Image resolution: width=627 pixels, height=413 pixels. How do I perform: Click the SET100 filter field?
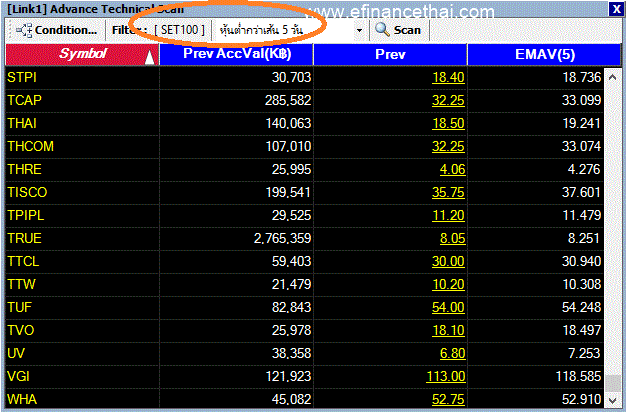[180, 30]
